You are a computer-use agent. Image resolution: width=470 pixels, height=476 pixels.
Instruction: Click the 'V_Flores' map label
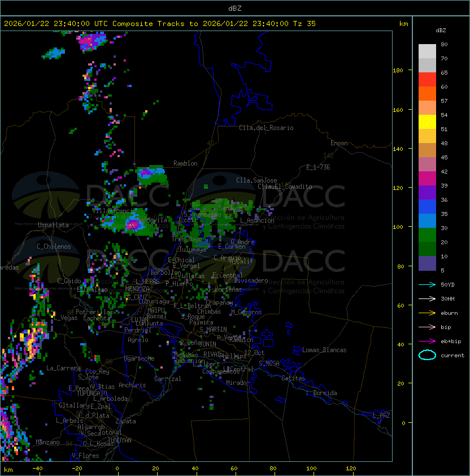[x=85, y=456]
